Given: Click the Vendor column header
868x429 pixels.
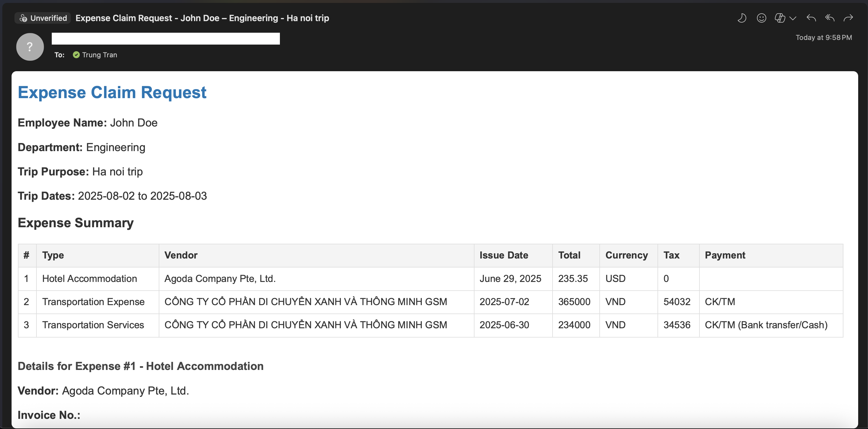Looking at the screenshot, I should click(x=181, y=255).
